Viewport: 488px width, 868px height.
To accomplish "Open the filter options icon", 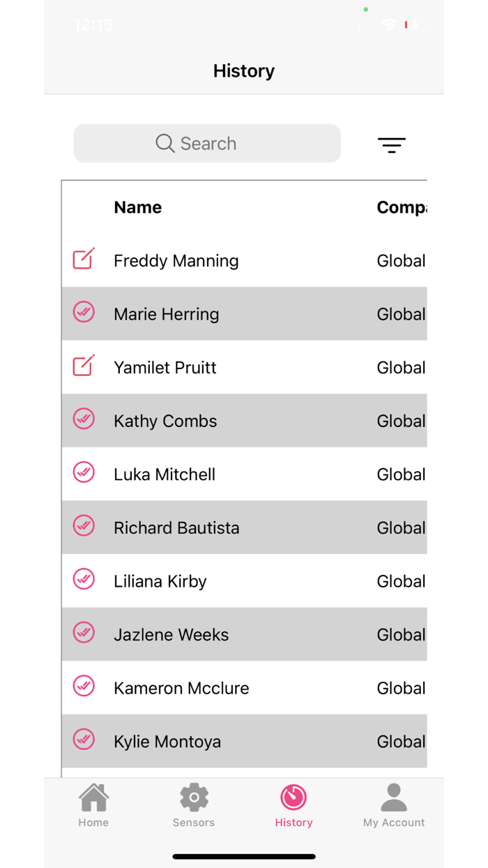I will 392,144.
